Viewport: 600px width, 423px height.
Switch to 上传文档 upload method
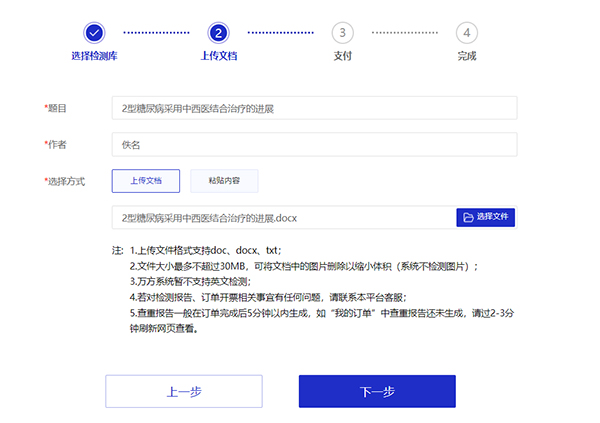point(146,181)
